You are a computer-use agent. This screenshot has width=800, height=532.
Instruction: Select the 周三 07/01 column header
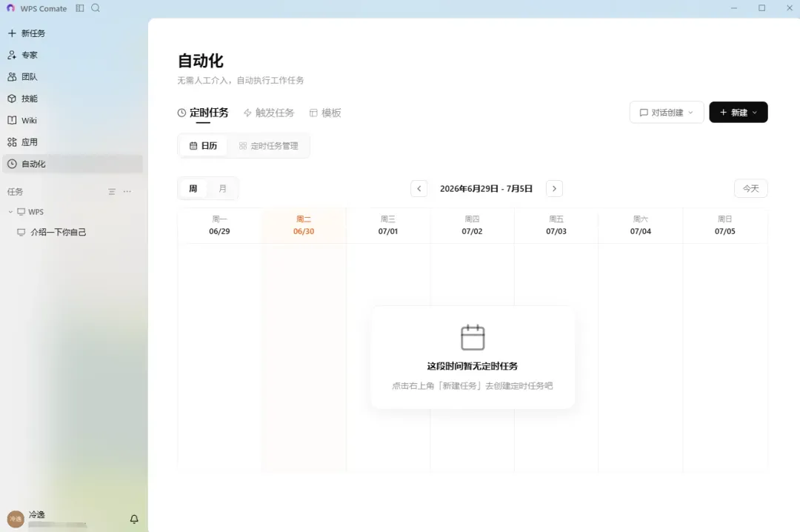click(387, 225)
